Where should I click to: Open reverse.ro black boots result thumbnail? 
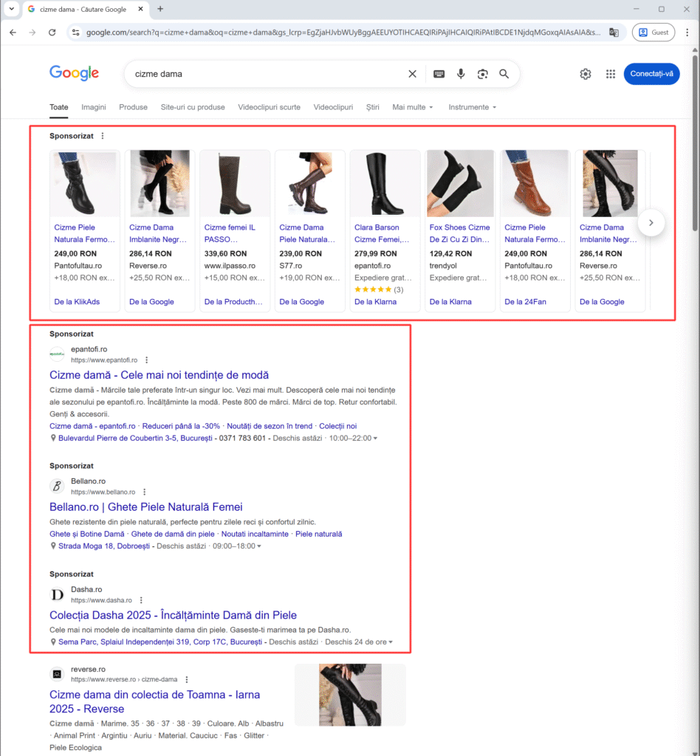tap(350, 695)
